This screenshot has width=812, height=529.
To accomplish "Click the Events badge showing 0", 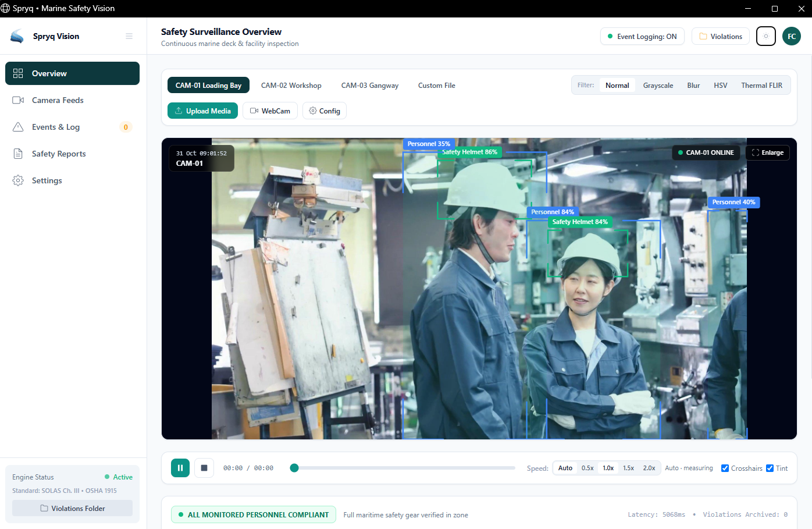I will pyautogui.click(x=126, y=127).
